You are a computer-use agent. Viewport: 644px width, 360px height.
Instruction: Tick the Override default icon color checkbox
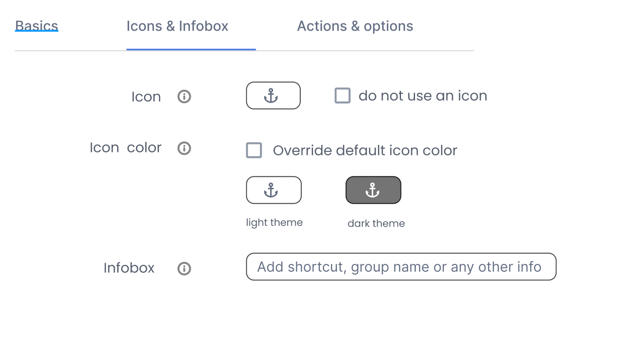click(254, 150)
